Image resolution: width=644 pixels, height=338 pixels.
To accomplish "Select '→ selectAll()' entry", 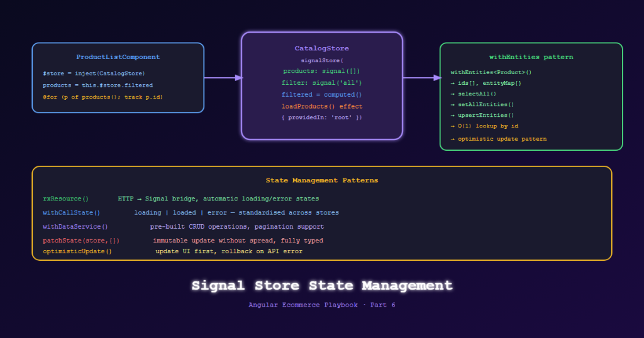I will pos(473,94).
